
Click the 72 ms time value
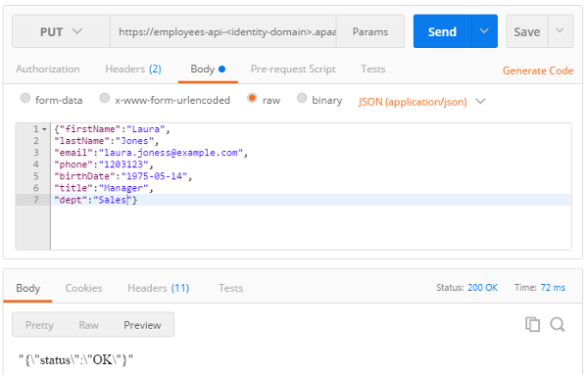click(x=553, y=288)
